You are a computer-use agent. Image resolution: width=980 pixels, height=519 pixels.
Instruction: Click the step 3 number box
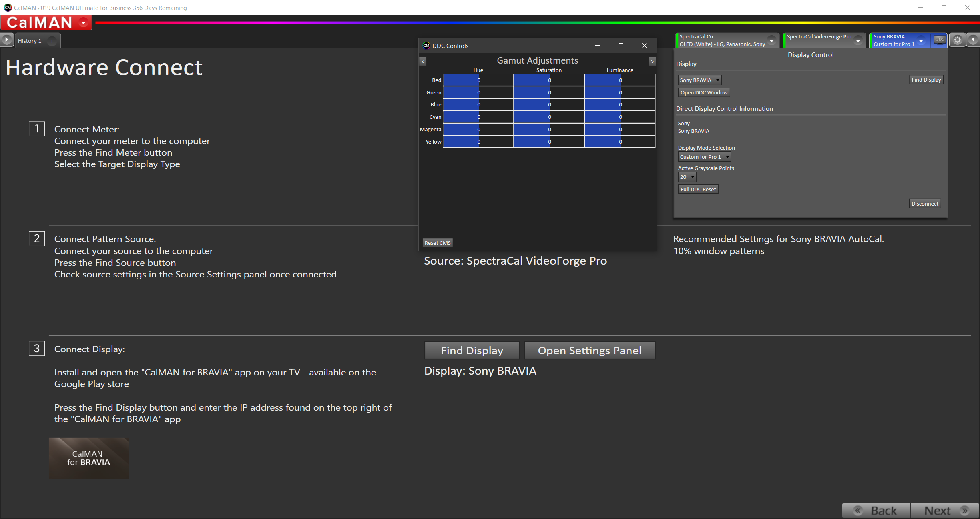(x=37, y=349)
